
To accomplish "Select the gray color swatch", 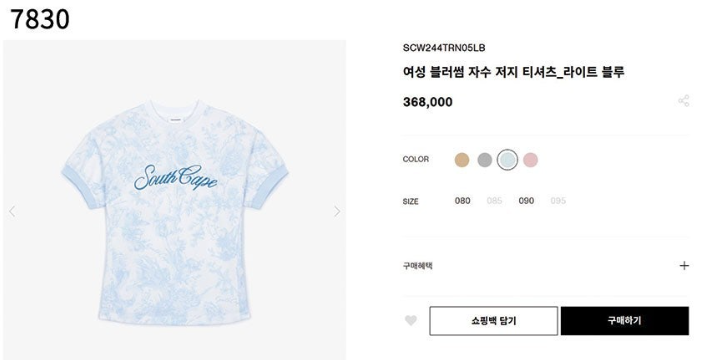I will pyautogui.click(x=484, y=160).
